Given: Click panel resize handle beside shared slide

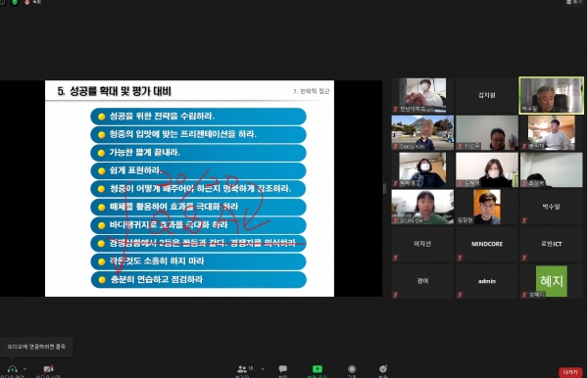Looking at the screenshot, I should point(384,188).
